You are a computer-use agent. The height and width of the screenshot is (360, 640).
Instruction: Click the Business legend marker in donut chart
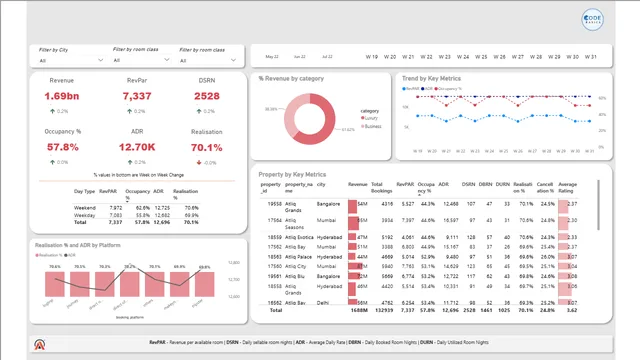(x=362, y=126)
